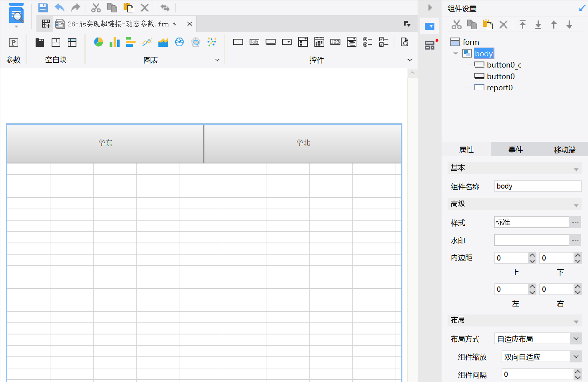Select the column bar chart icon
Screen dimensions: 588x382
pyautogui.click(x=115, y=42)
